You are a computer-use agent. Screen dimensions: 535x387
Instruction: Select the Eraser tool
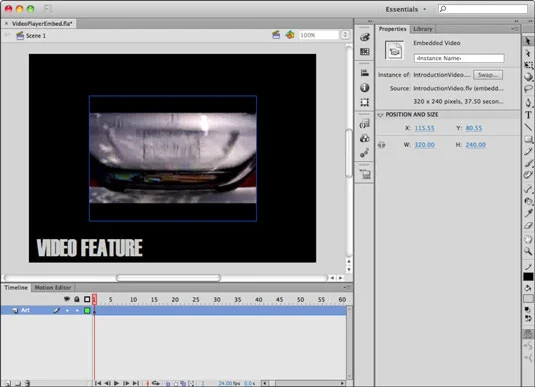(x=528, y=225)
